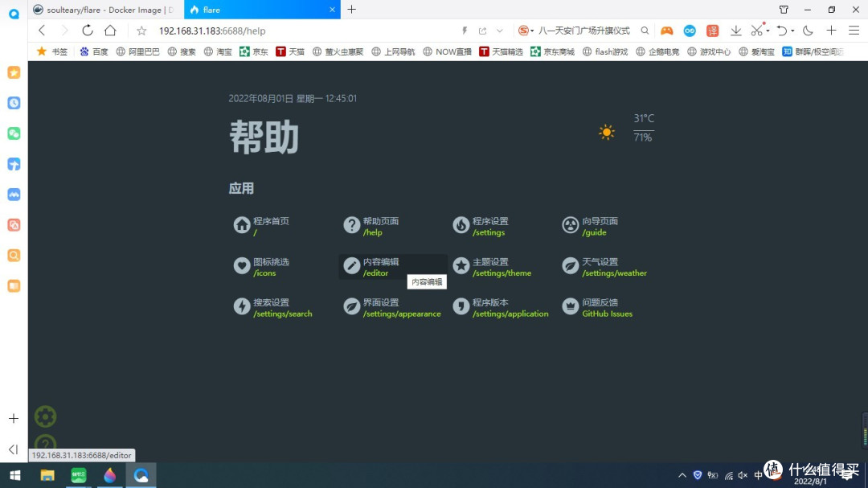The height and width of the screenshot is (488, 868).
Task: Bookmark this page with star icon
Action: (x=141, y=31)
